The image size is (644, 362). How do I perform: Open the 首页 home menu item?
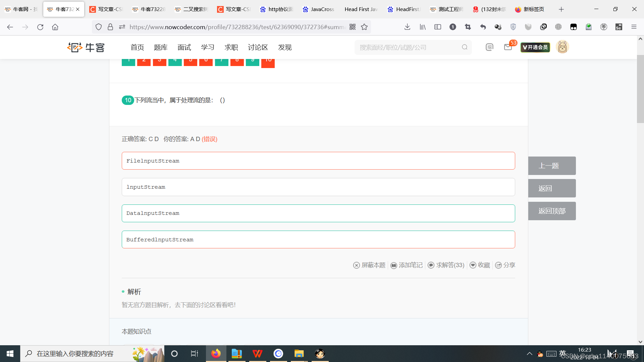tap(137, 47)
